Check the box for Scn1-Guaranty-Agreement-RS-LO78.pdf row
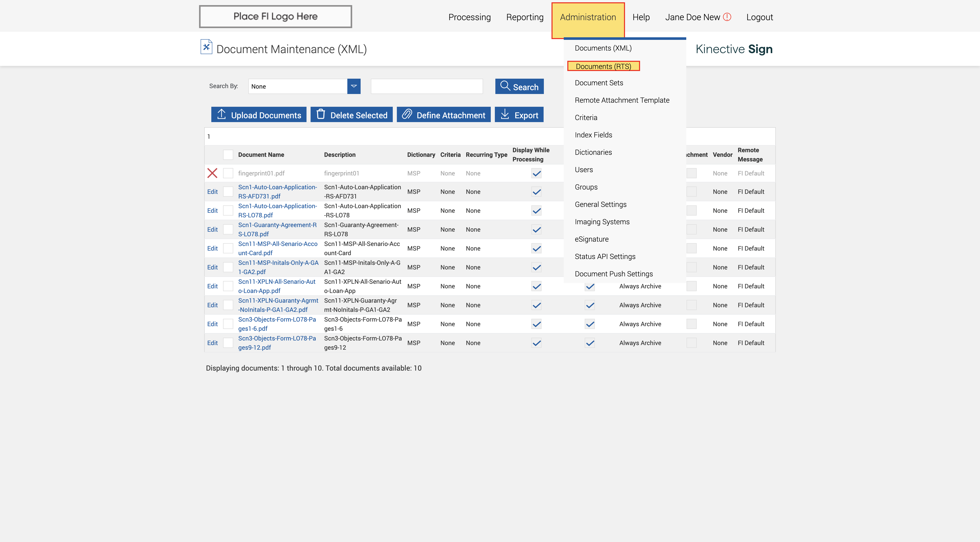 pos(228,230)
